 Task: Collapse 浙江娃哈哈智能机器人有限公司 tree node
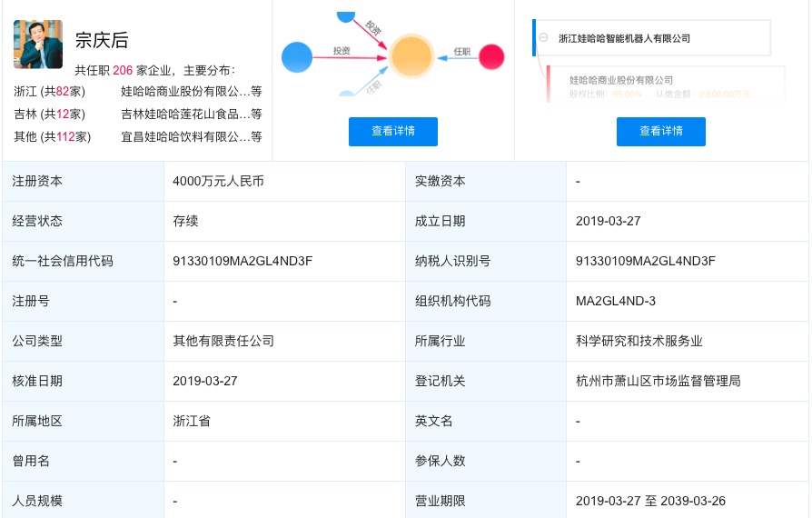543,38
